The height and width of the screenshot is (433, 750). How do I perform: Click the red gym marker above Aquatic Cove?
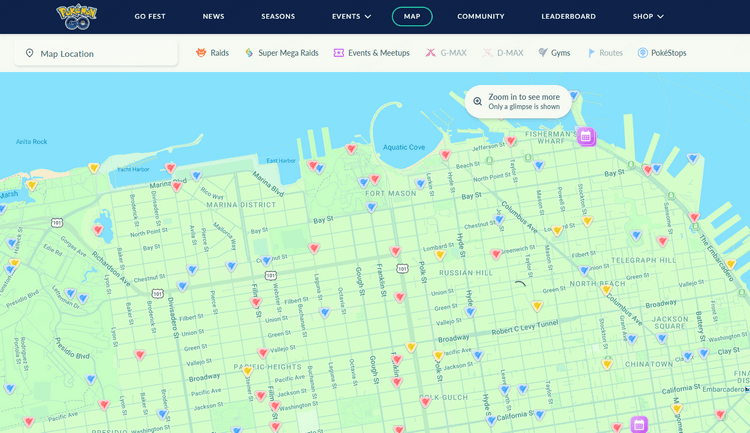coord(351,149)
